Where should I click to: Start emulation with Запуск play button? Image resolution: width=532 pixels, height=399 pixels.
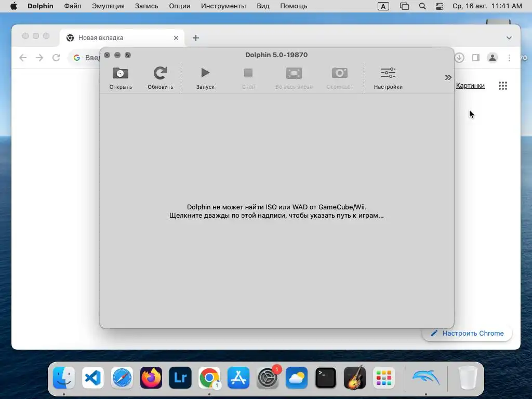point(205,73)
